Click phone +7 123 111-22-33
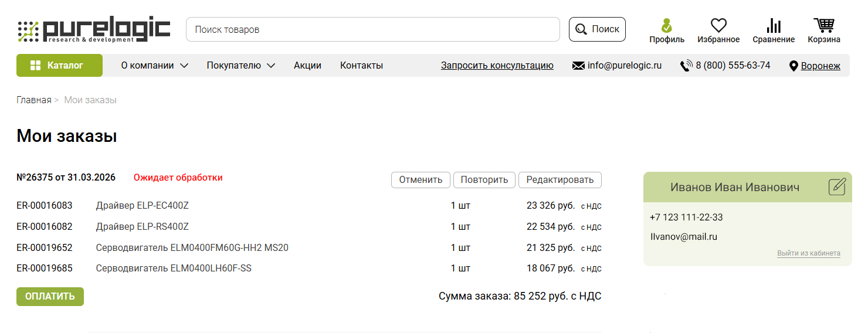The image size is (868, 333). (x=686, y=218)
